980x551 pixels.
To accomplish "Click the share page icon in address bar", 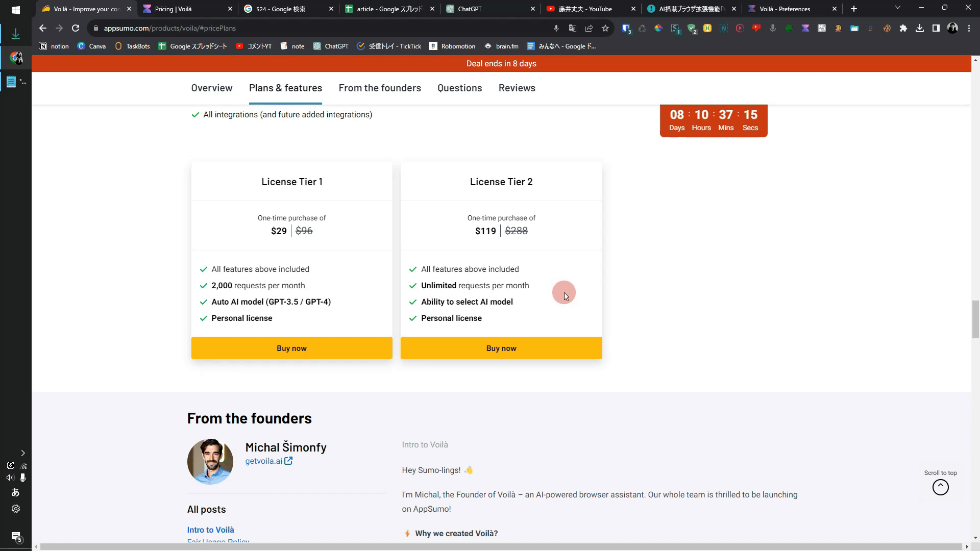I will point(589,29).
